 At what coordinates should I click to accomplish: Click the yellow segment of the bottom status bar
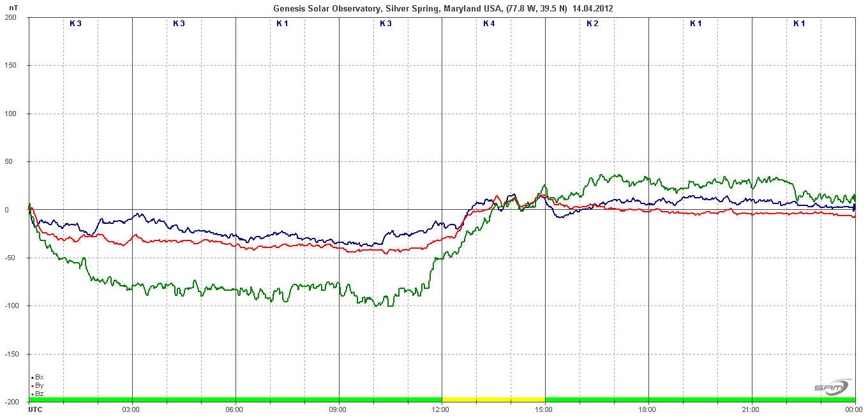pos(493,400)
